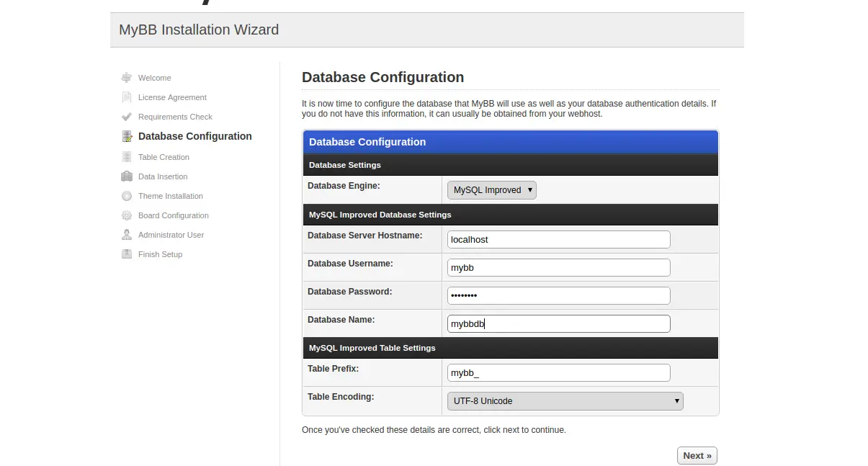The image size is (868, 466).
Task: Click the Welcome step icon
Action: pos(127,78)
